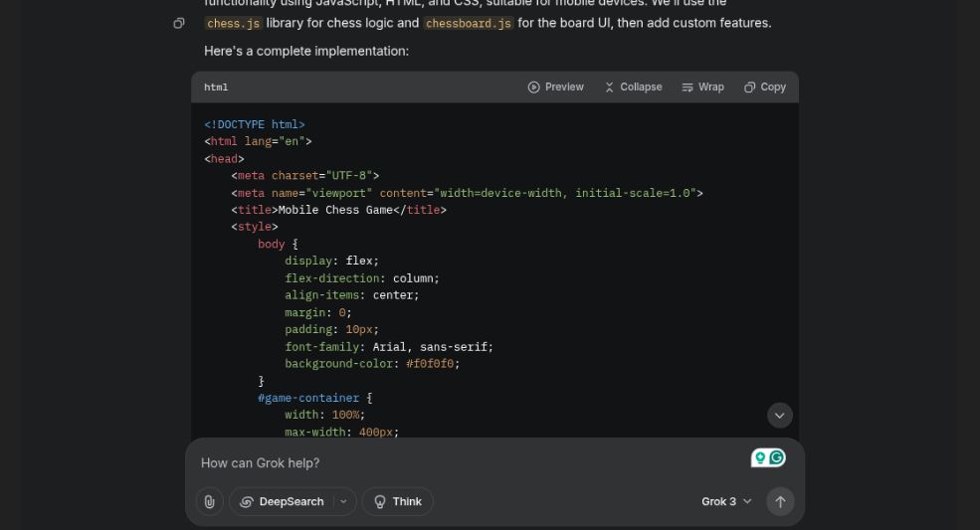The height and width of the screenshot is (530, 980).
Task: Enable DeepSearch mode
Action: pyautogui.click(x=282, y=501)
